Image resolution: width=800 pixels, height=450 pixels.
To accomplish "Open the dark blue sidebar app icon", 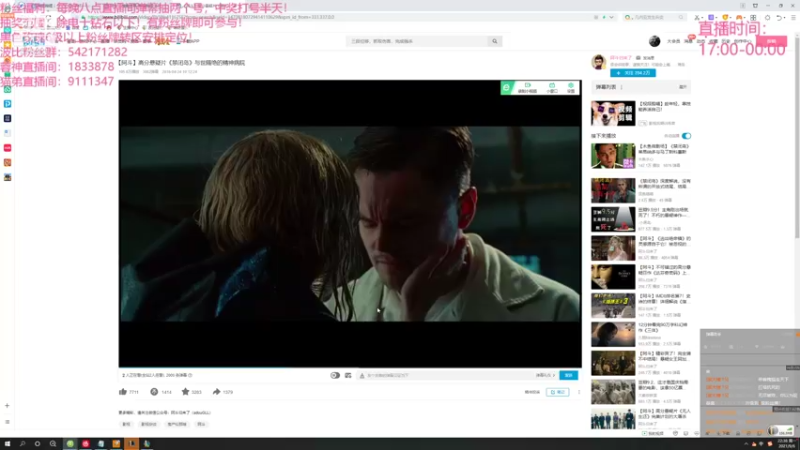I will 8,118.
